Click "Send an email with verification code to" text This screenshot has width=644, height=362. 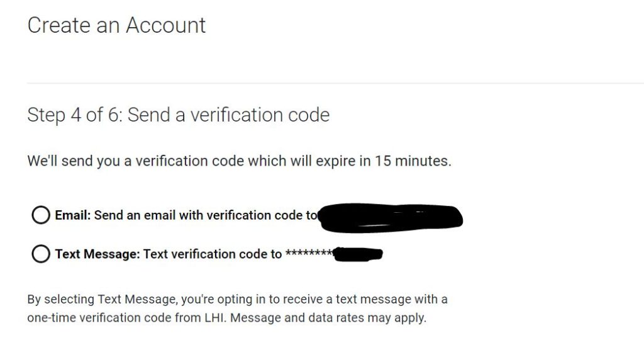(206, 215)
